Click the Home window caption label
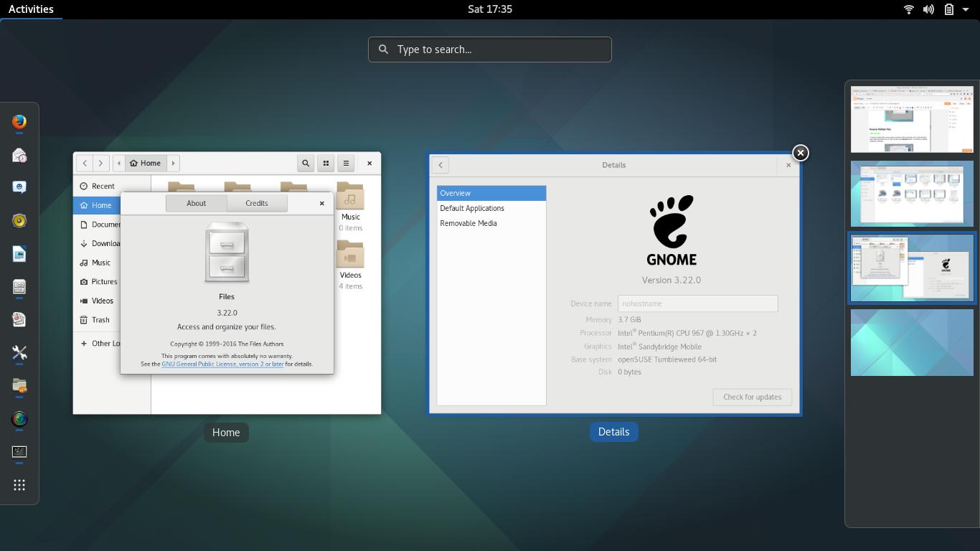980x551 pixels. point(226,433)
